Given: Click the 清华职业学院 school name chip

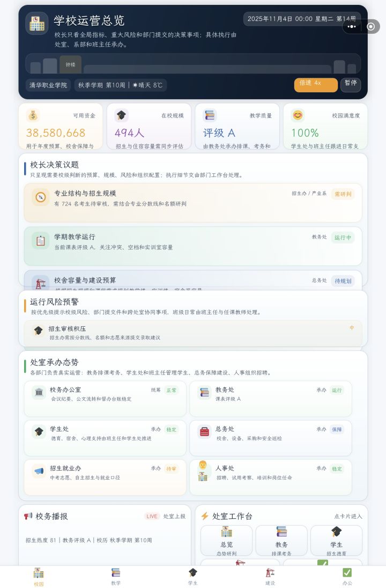Looking at the screenshot, I should (48, 85).
